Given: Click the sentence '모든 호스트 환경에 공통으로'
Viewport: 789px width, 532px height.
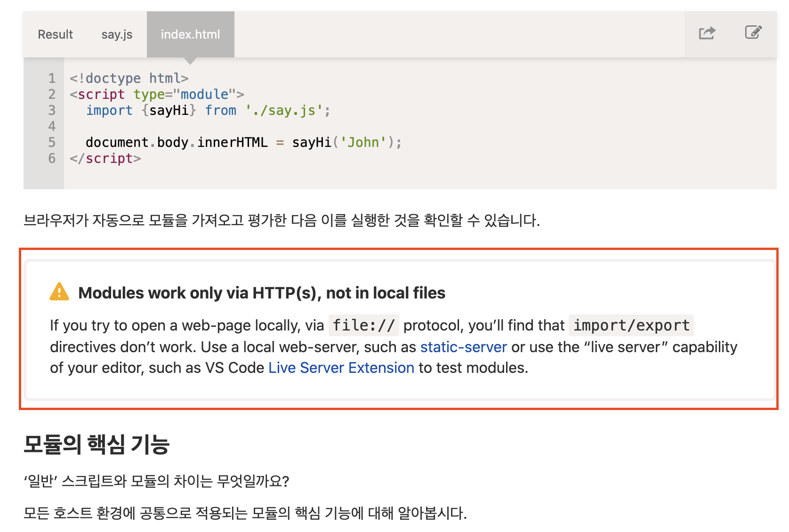Looking at the screenshot, I should (x=245, y=513).
